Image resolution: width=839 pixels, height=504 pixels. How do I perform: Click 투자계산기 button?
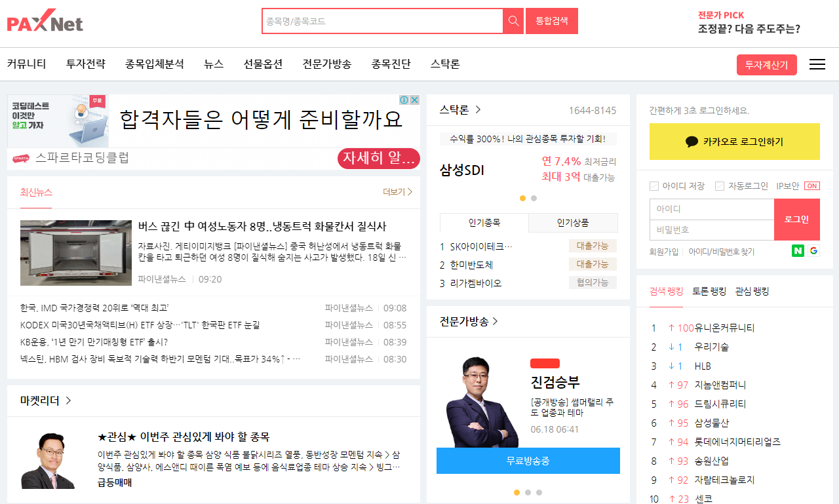click(x=767, y=65)
